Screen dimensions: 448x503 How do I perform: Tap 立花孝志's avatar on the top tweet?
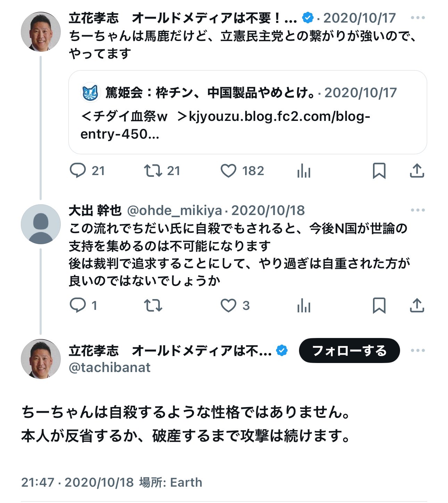[x=41, y=32]
